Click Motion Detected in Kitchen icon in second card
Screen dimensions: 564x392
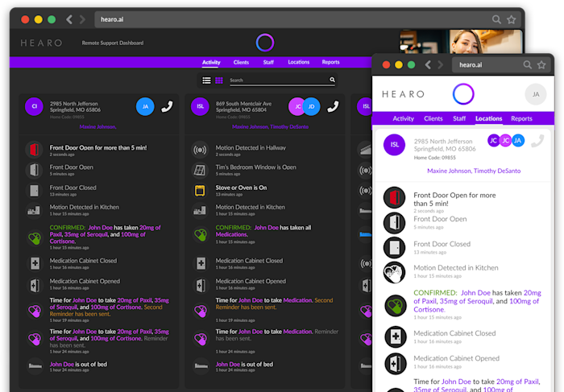tap(200, 210)
